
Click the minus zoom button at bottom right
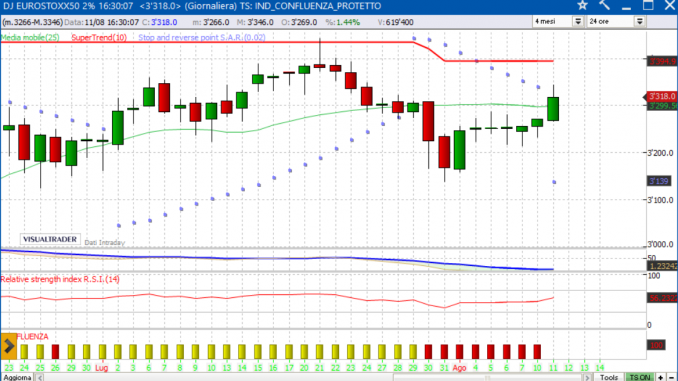[672, 378]
